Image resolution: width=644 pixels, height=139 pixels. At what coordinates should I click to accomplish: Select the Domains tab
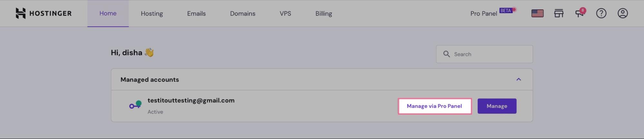pos(243,14)
